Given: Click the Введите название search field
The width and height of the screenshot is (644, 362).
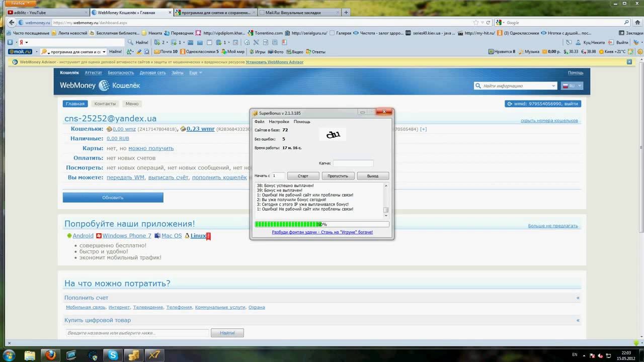Looking at the screenshot, I should (x=137, y=333).
